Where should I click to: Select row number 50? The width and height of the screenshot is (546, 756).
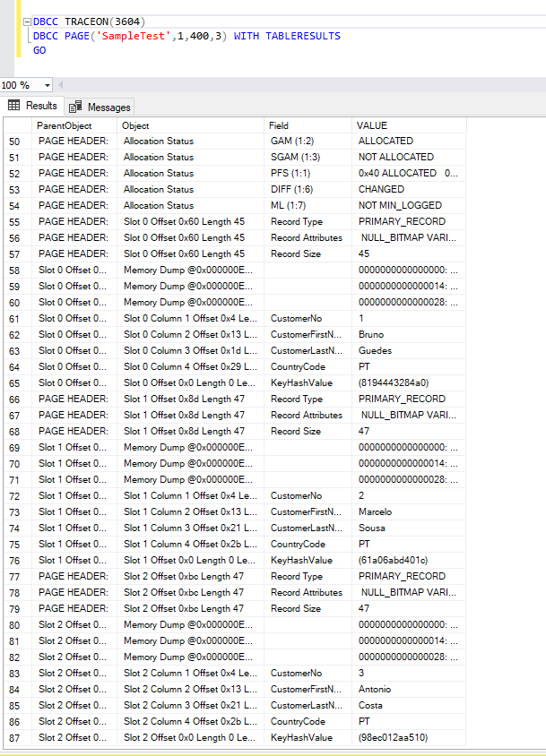click(17, 142)
